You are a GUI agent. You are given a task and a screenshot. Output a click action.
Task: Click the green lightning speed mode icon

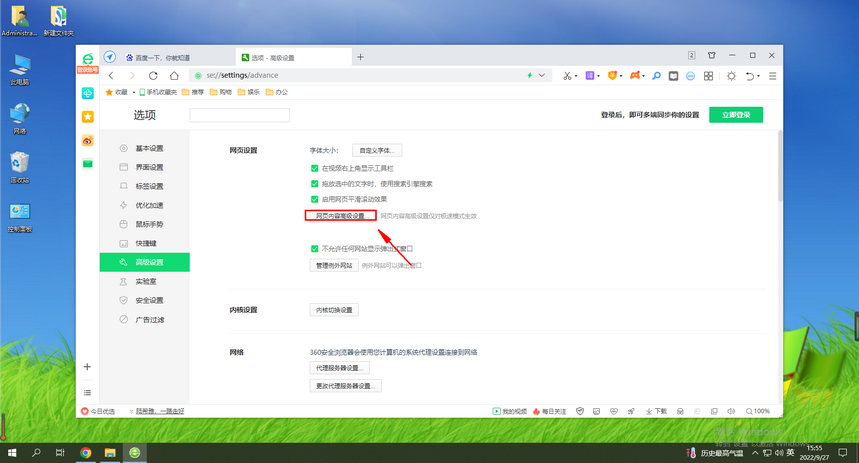[529, 76]
